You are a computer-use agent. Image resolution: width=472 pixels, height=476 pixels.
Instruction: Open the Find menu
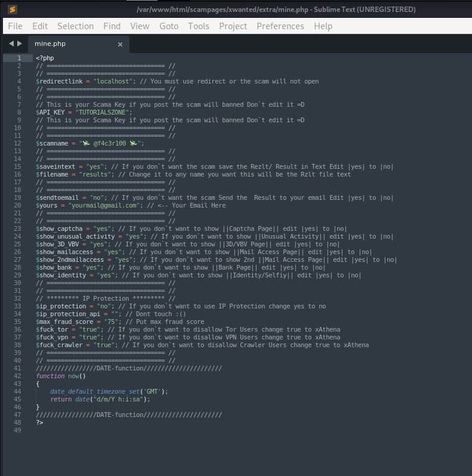[112, 26]
